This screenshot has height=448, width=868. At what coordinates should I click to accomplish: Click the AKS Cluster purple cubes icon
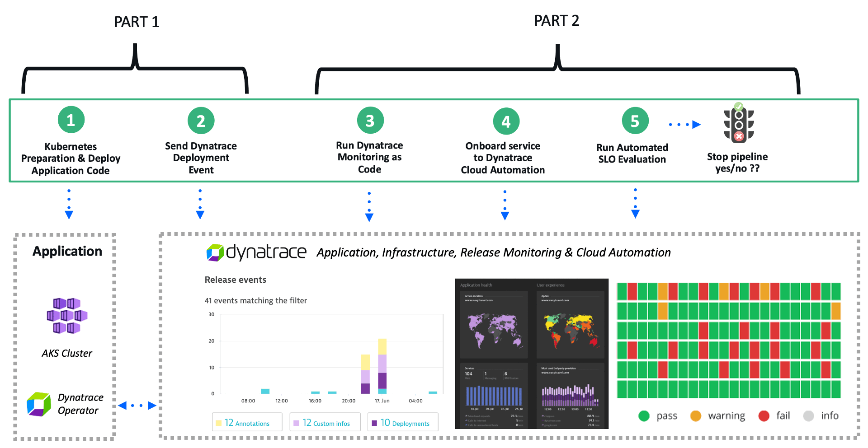click(67, 315)
